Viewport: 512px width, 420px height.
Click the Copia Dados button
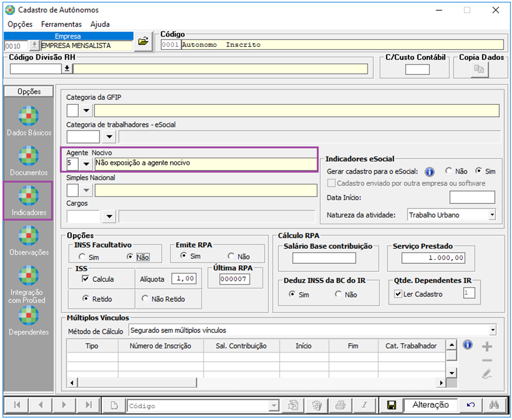480,70
